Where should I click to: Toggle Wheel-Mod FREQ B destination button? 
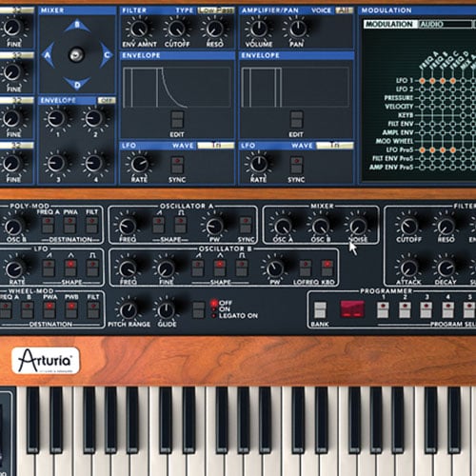tap(28, 310)
